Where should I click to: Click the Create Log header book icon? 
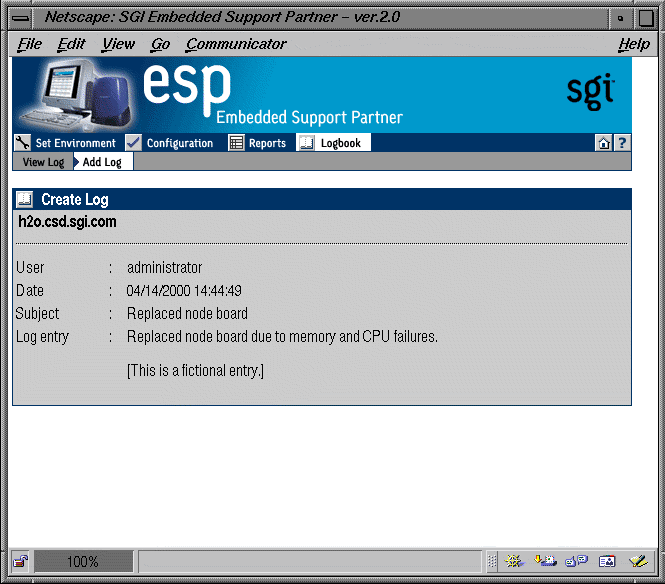click(25, 199)
